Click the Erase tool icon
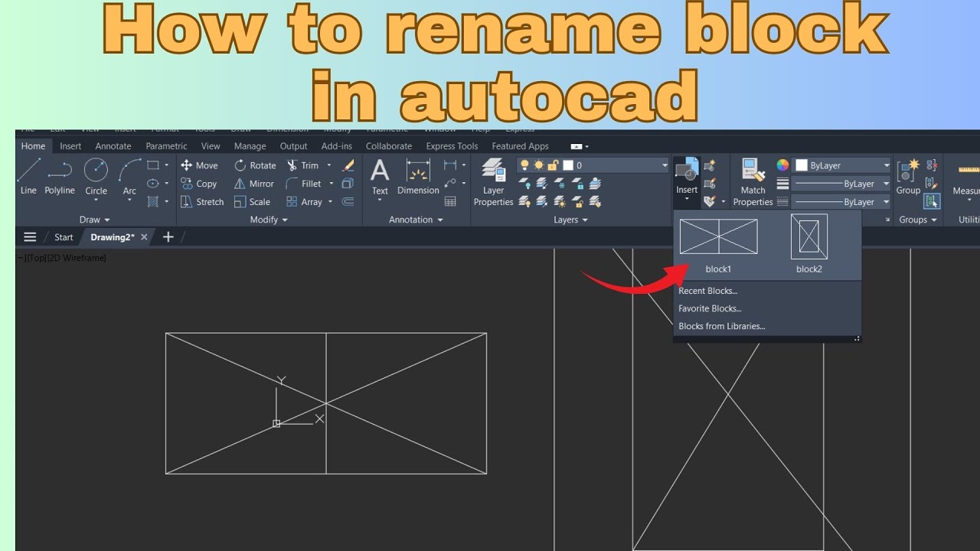This screenshot has height=551, width=980. [x=348, y=165]
